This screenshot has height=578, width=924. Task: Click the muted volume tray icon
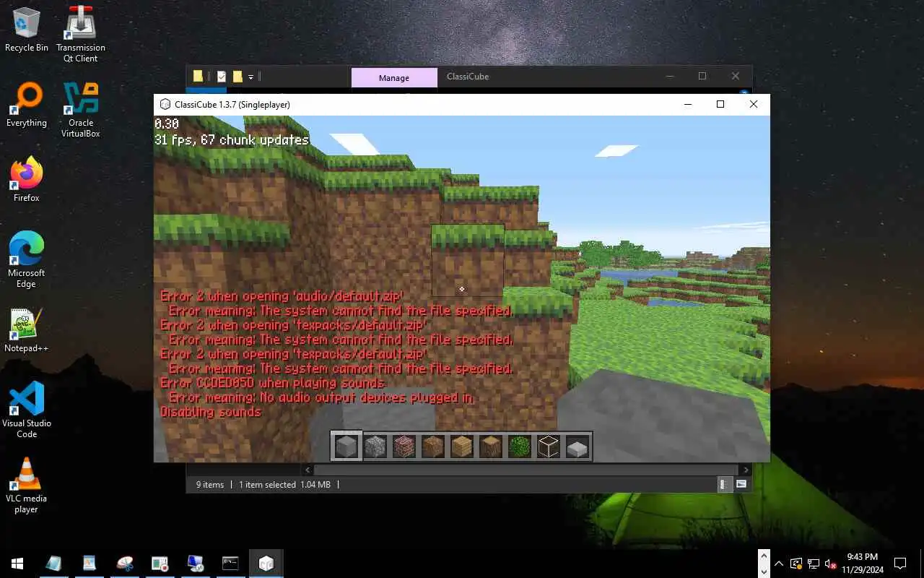[831, 564]
